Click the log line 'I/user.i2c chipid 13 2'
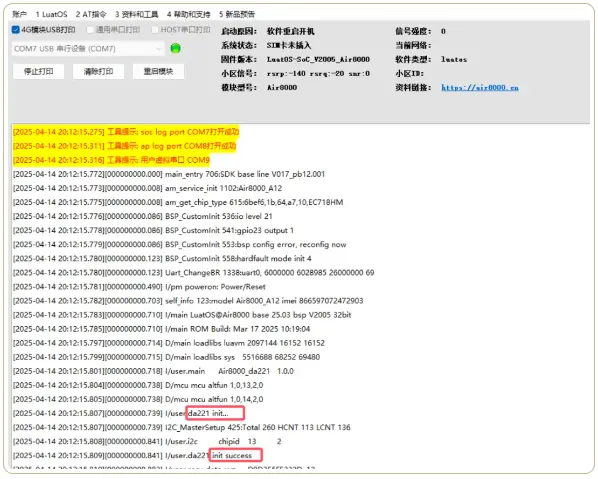598x479 pixels. 147,442
